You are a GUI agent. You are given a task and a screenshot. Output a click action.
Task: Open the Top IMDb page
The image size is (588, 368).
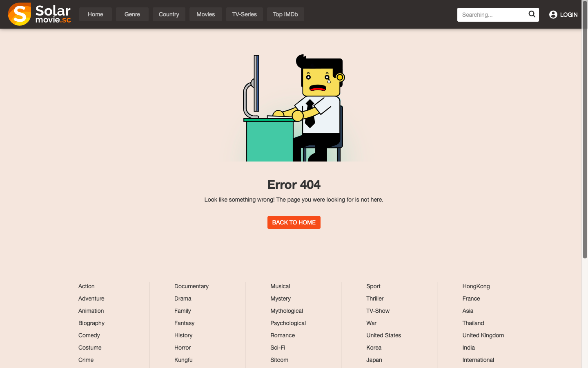tap(285, 14)
